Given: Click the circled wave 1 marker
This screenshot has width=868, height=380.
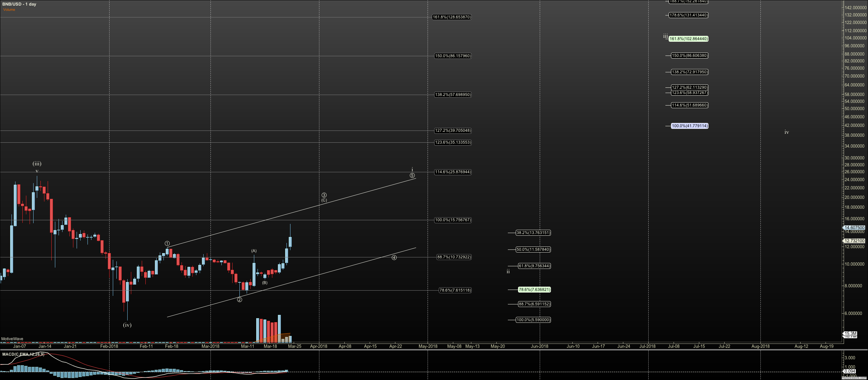Looking at the screenshot, I should (167, 243).
